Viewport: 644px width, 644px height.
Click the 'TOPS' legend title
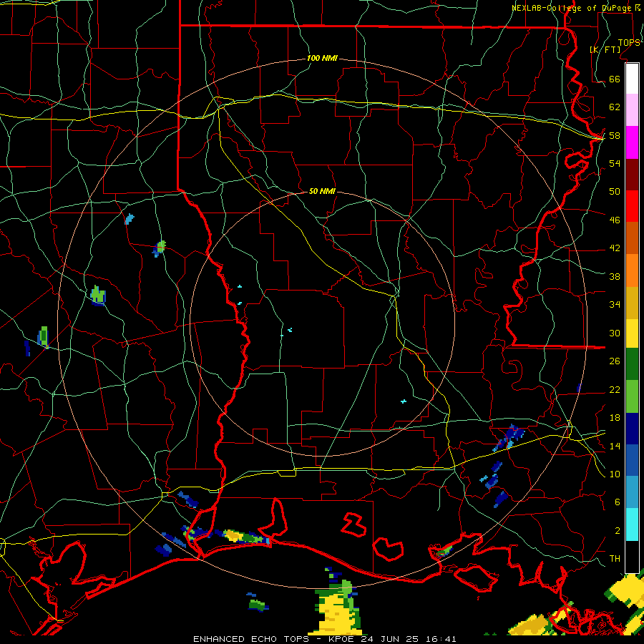[x=629, y=43]
